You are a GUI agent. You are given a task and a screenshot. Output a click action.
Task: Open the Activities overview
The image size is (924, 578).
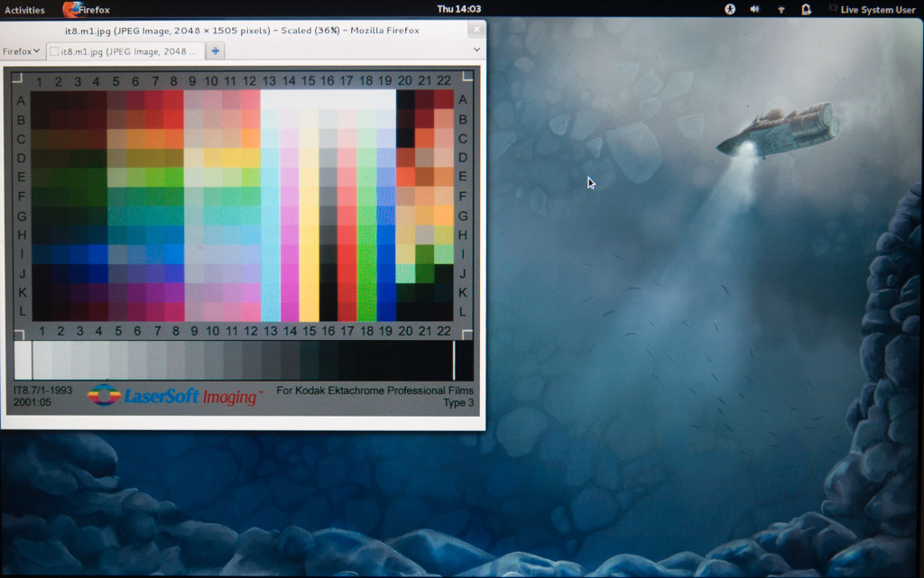coord(24,10)
